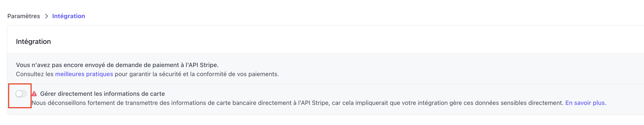Screen dimensions: 644x125
Task: Click the red warning triangle icon
Action: 34,94
